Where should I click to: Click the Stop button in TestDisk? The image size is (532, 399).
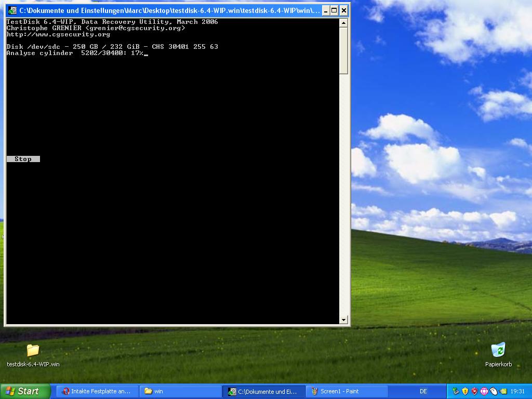[x=23, y=159]
